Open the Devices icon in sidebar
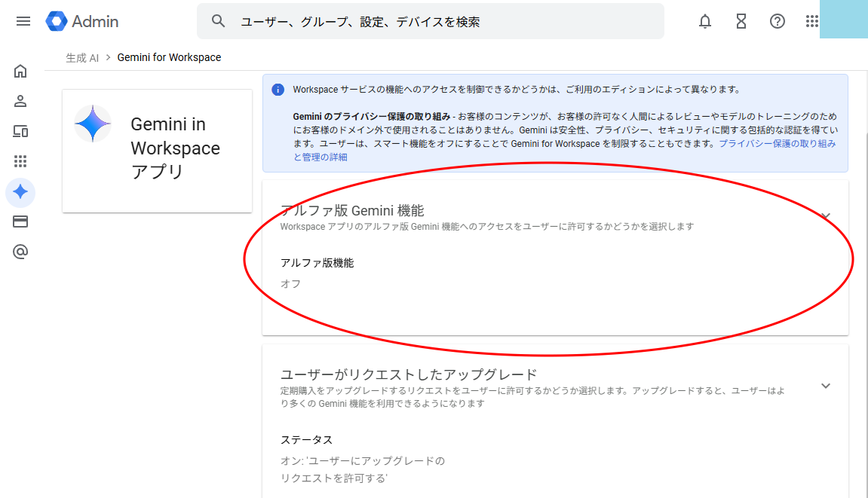This screenshot has width=868, height=498. [20, 131]
